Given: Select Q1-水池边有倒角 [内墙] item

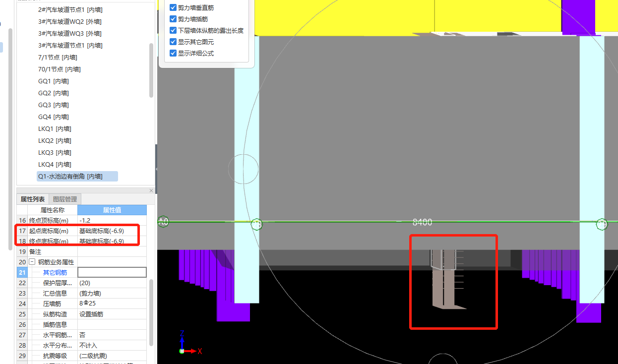Looking at the screenshot, I should pos(77,176).
